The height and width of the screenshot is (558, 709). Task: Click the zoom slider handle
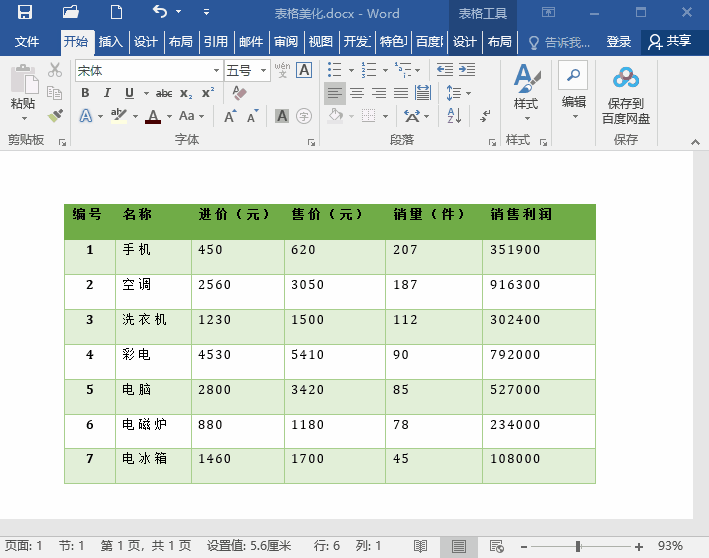pos(578,547)
